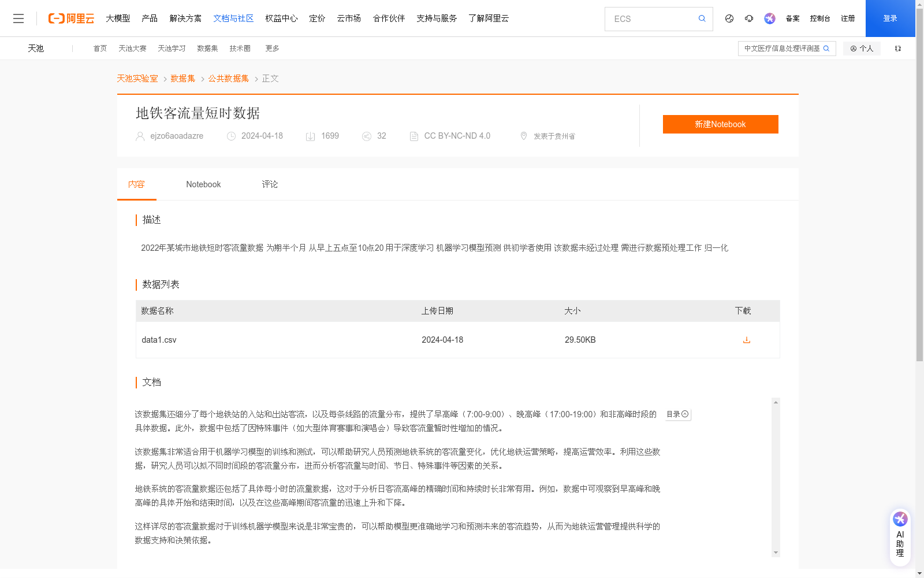
Task: Open the 了解阿里云 menu
Action: pos(489,18)
